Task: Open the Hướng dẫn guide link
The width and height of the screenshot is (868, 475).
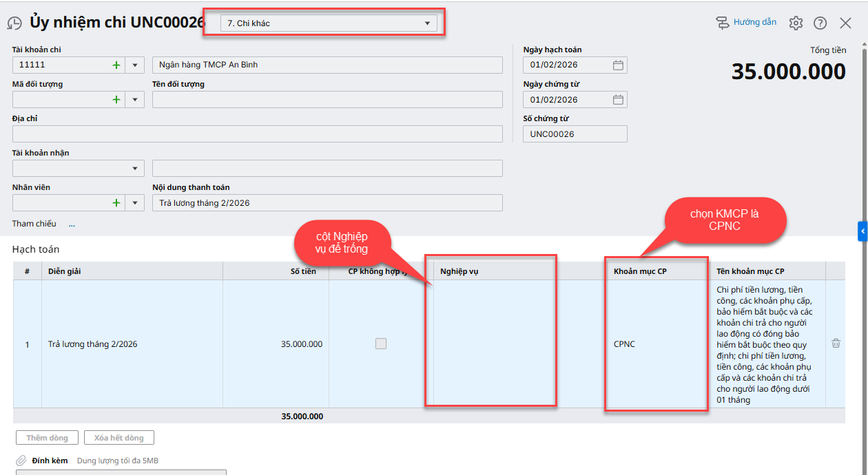Action: (747, 22)
